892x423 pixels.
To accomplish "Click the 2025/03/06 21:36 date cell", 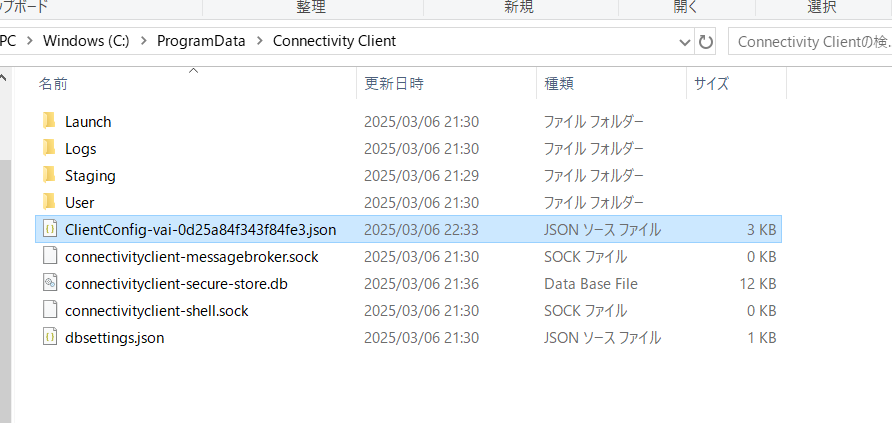I will click(422, 284).
